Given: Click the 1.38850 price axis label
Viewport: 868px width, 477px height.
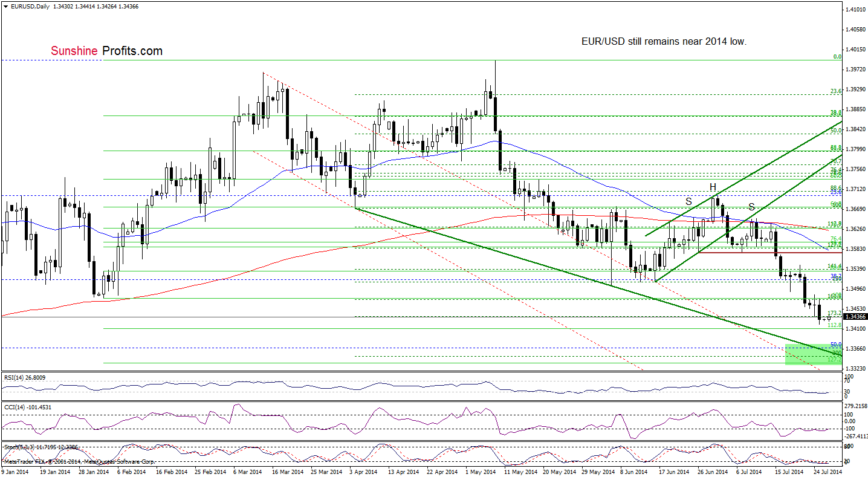Looking at the screenshot, I should pos(856,109).
